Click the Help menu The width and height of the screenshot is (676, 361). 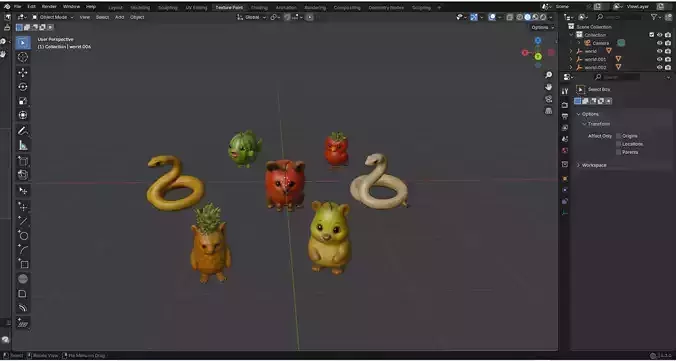(91, 7)
